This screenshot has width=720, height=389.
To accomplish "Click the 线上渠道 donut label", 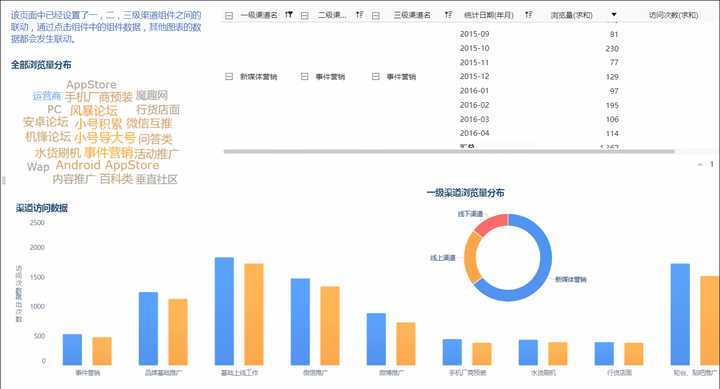I will click(443, 258).
